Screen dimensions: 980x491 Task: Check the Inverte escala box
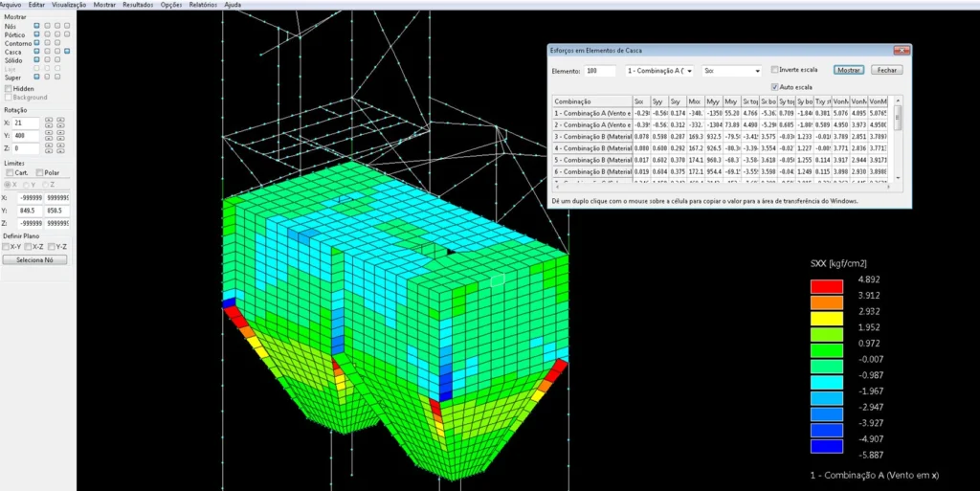[x=774, y=70]
